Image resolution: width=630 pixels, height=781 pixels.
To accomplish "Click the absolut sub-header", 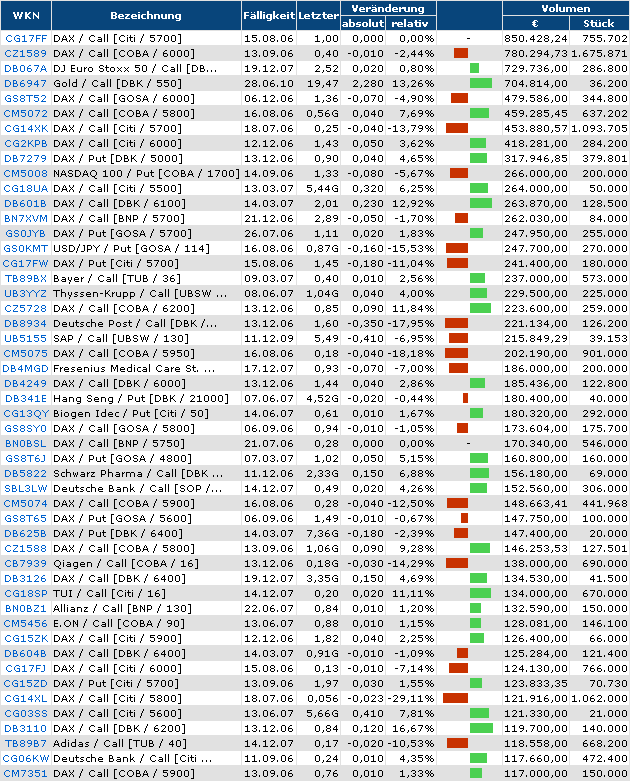I will (363, 23).
